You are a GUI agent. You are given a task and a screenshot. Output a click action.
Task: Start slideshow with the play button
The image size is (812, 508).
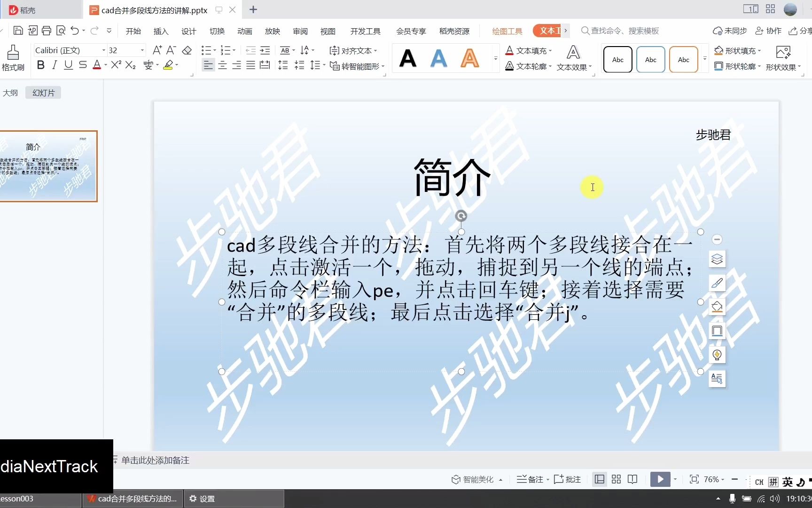(660, 479)
